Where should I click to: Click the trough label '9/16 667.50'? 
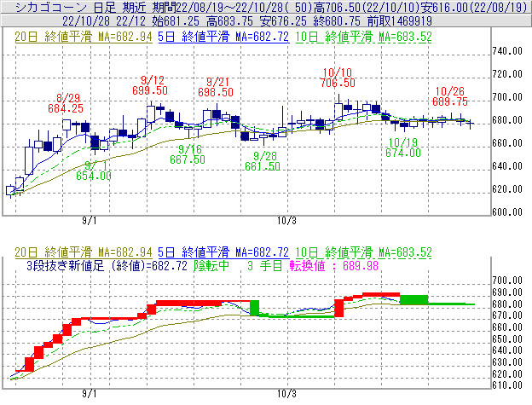click(188, 154)
